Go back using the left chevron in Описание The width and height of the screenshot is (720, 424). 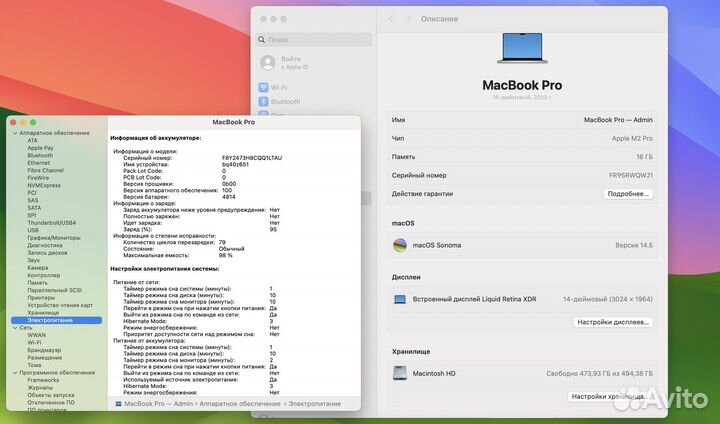[391, 19]
